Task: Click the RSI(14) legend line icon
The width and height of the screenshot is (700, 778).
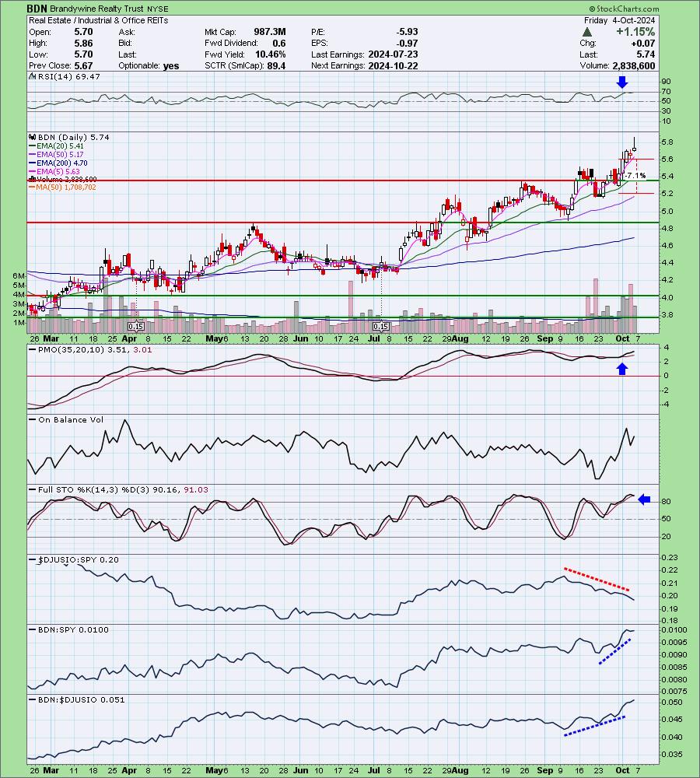Action: [32, 76]
